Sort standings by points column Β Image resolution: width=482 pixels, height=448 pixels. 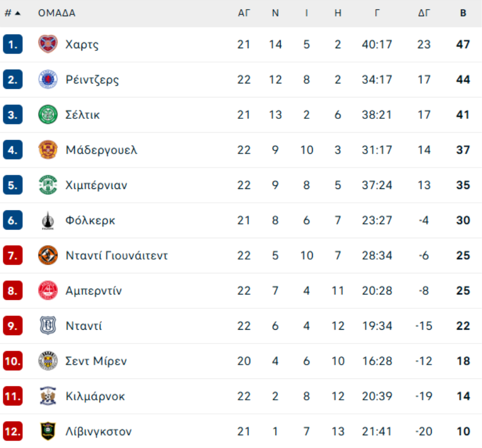click(x=463, y=13)
